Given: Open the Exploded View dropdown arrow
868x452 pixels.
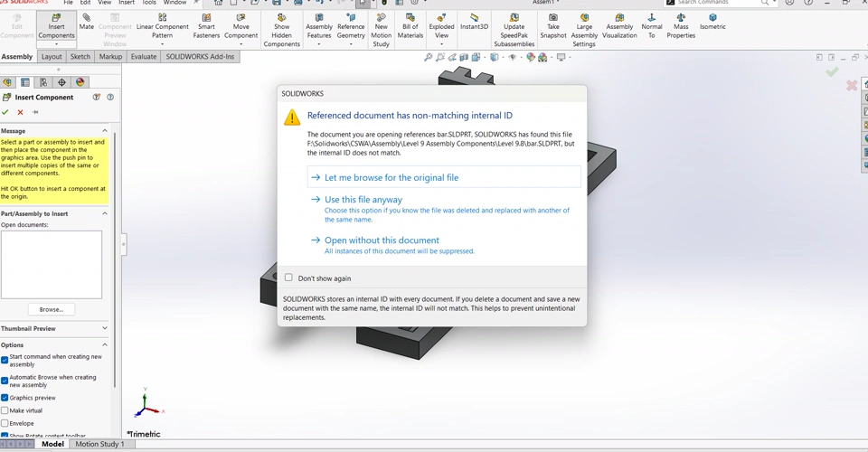Looking at the screenshot, I should pyautogui.click(x=441, y=43).
